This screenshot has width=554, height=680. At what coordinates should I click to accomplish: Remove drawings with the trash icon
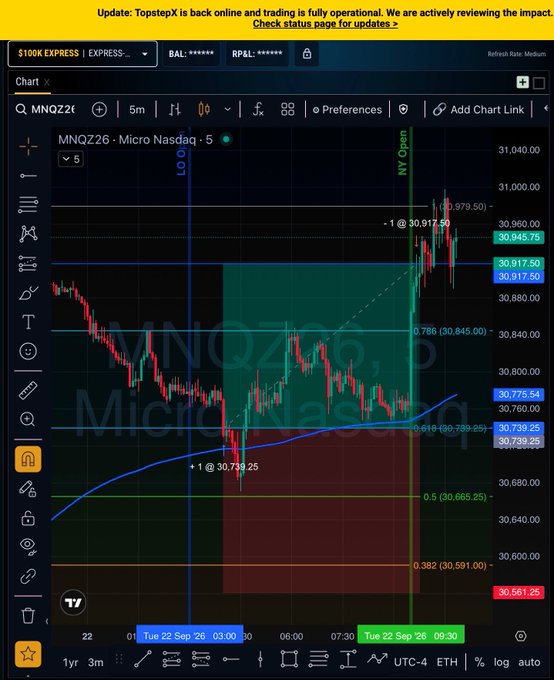28,615
